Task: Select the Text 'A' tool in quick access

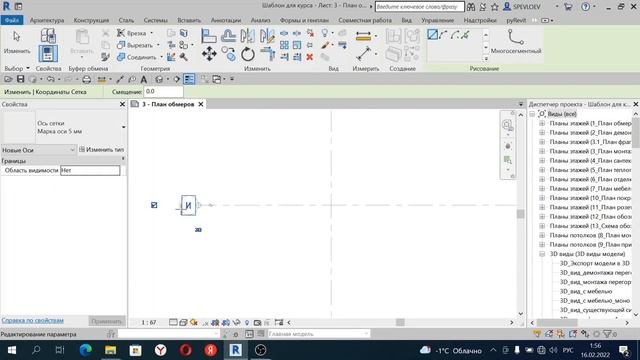Action: pos(144,79)
